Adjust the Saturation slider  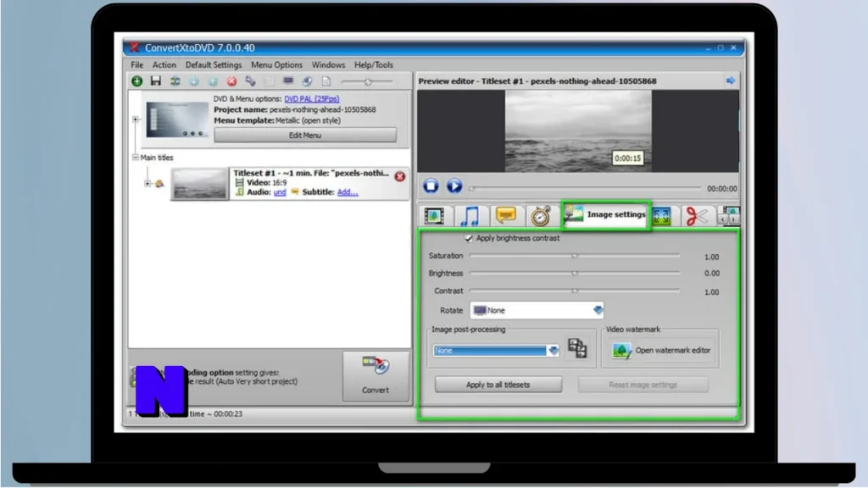pos(575,256)
